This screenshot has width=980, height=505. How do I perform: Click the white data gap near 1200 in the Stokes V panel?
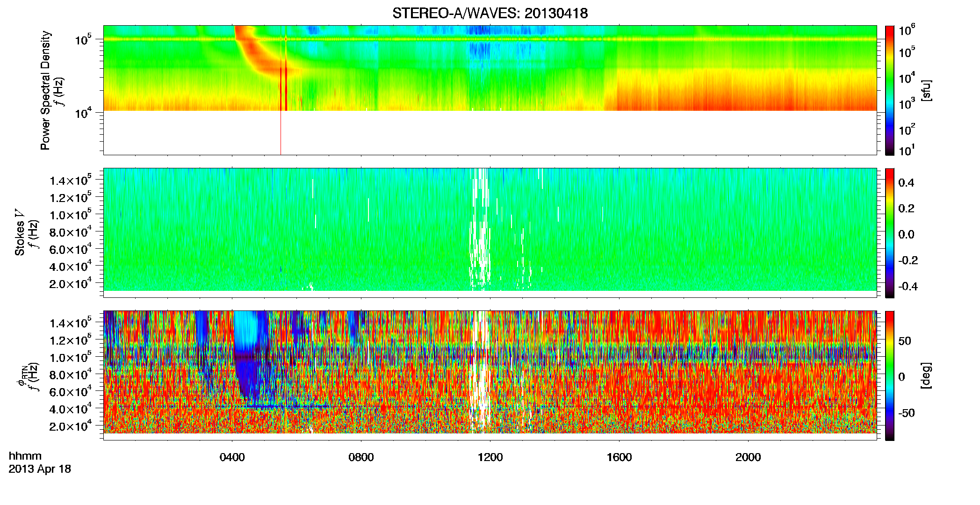[479, 229]
